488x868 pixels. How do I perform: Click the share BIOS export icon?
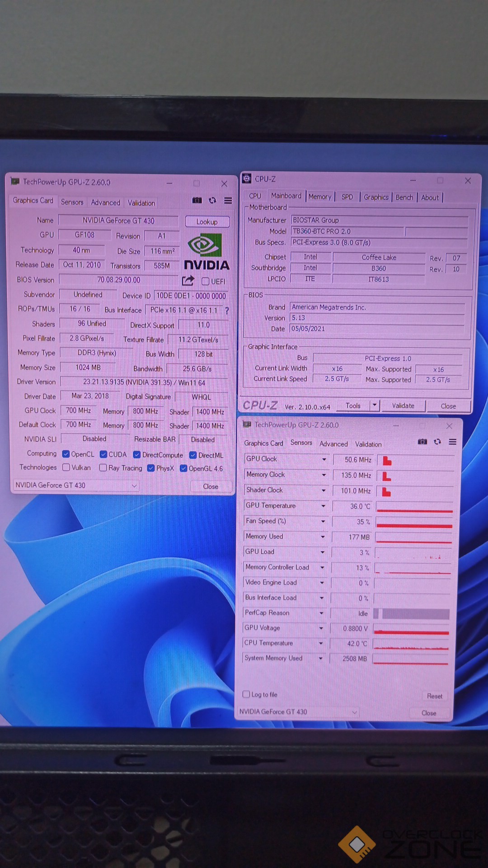click(188, 281)
